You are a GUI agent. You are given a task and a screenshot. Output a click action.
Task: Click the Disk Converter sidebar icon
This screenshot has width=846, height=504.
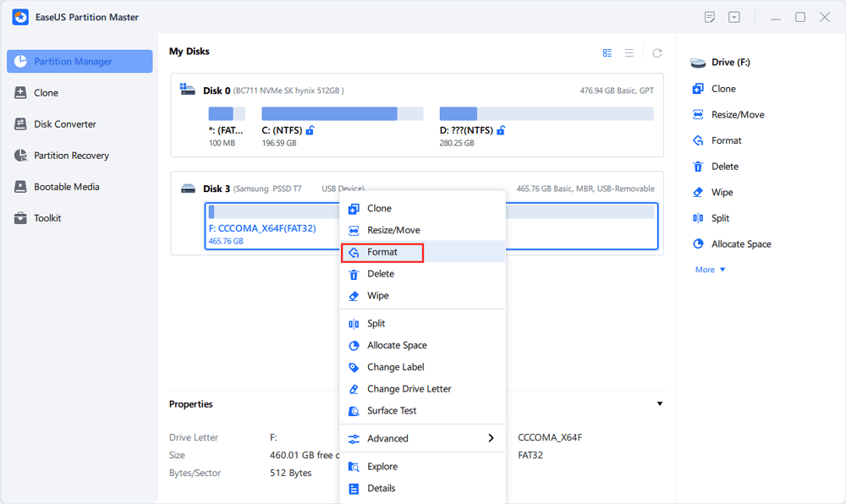21,124
